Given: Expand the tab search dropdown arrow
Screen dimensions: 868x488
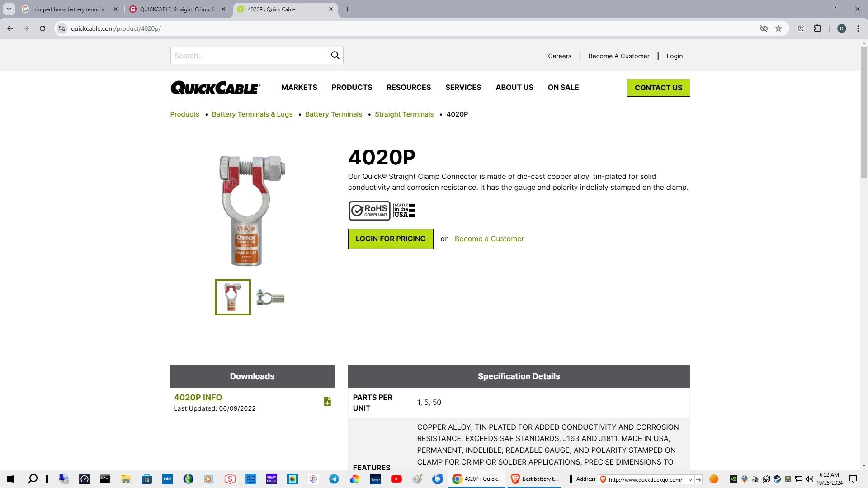Looking at the screenshot, I should 9,9.
